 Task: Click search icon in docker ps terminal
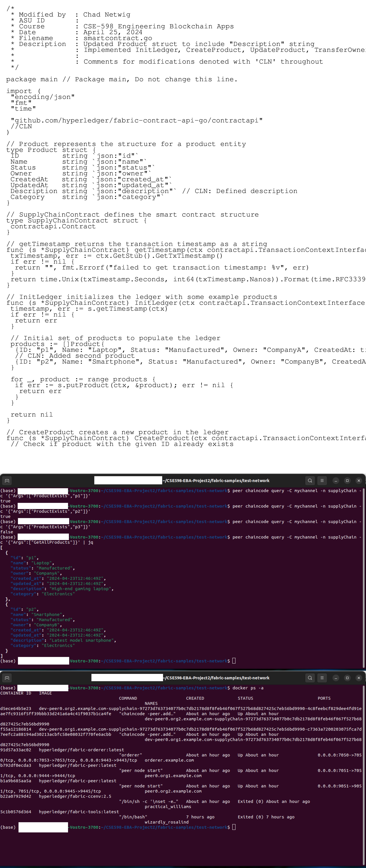point(310,678)
